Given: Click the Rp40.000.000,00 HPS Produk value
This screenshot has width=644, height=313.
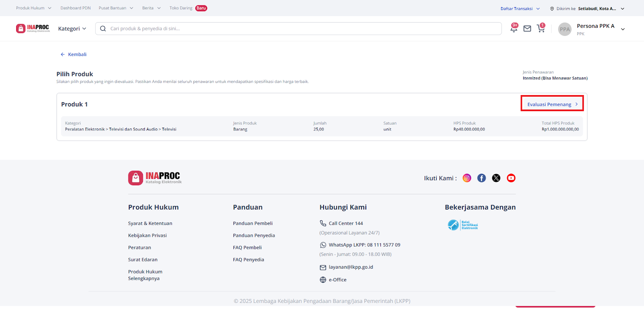Looking at the screenshot, I should 469,129.
